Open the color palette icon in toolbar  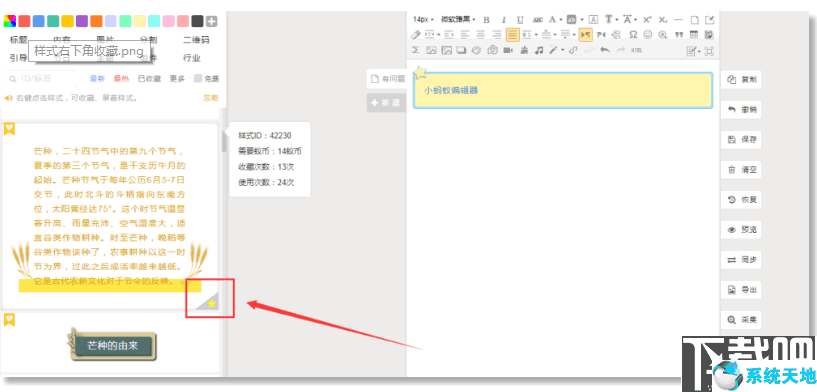(476, 50)
